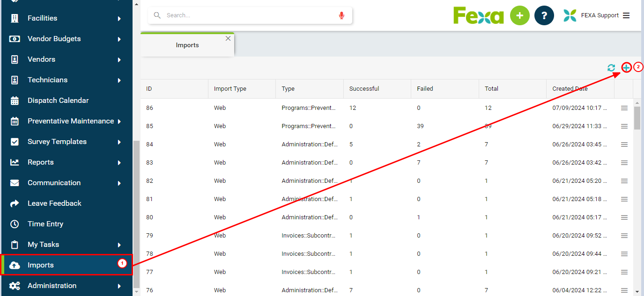The image size is (644, 296).
Task: Expand the Vendor Budgets submenu
Action: click(x=119, y=39)
